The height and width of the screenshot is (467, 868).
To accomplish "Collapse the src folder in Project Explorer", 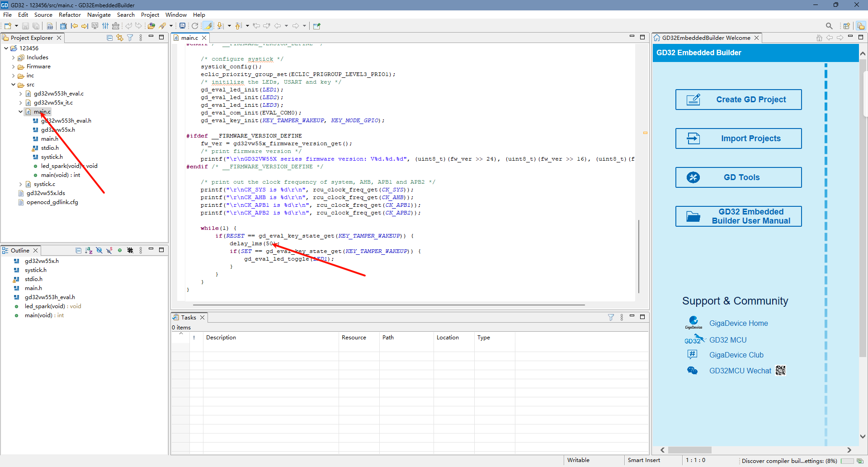I will [x=14, y=85].
